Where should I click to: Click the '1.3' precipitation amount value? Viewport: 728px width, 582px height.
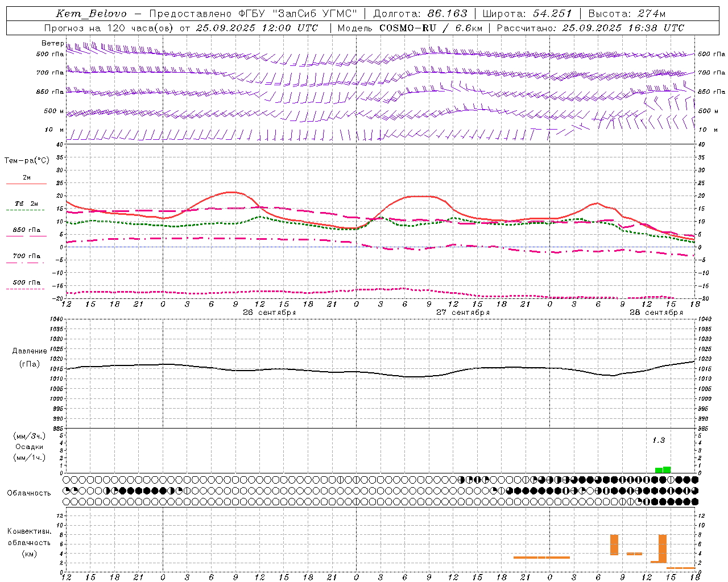[658, 440]
